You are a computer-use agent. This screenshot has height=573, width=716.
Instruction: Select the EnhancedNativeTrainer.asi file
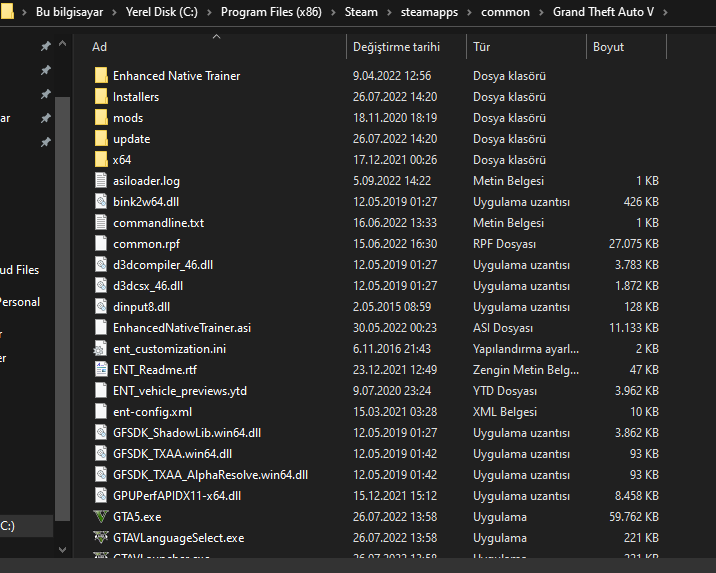[x=181, y=328]
